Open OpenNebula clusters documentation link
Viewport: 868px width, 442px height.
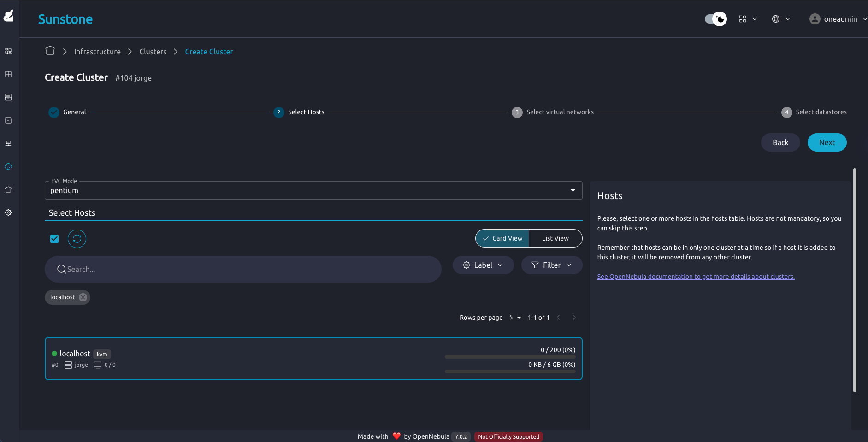[696, 276]
